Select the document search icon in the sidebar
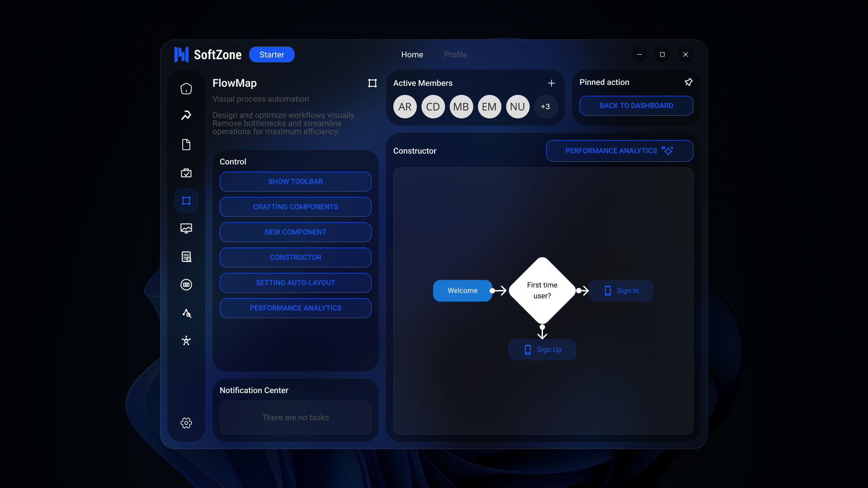 pos(186,257)
